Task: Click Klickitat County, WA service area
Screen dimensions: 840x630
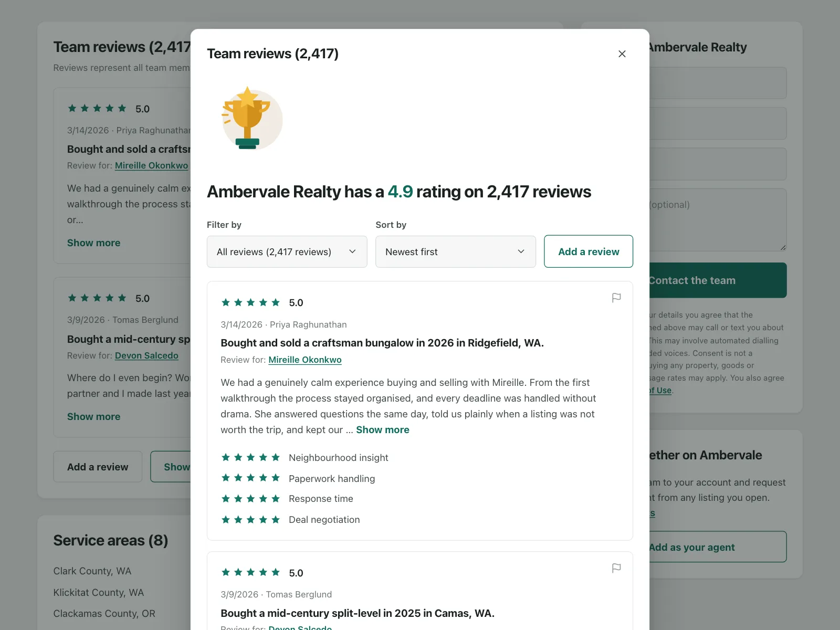Action: [x=98, y=592]
